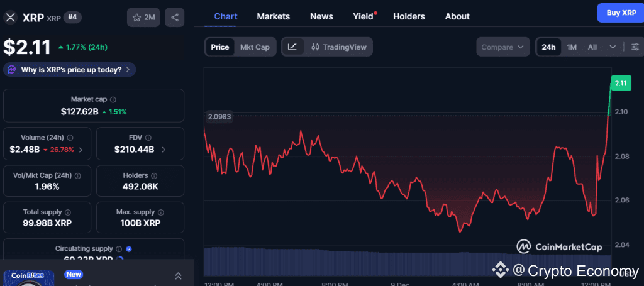The height and width of the screenshot is (286, 644).
Task: Open the Markets tab
Action: [273, 16]
